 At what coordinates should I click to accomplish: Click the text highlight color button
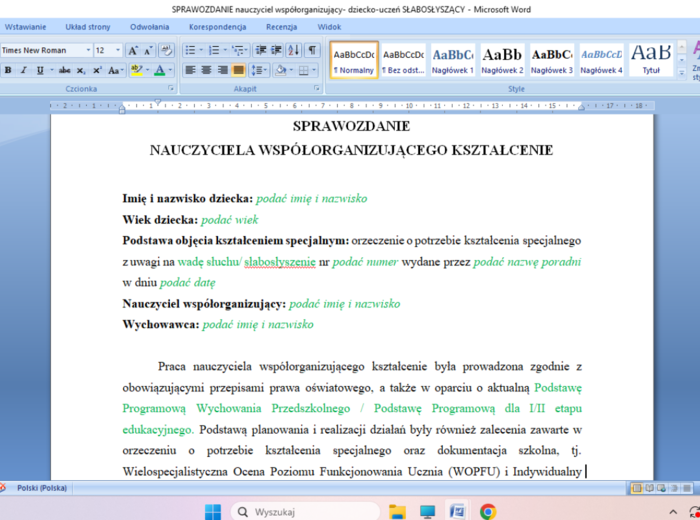point(138,70)
